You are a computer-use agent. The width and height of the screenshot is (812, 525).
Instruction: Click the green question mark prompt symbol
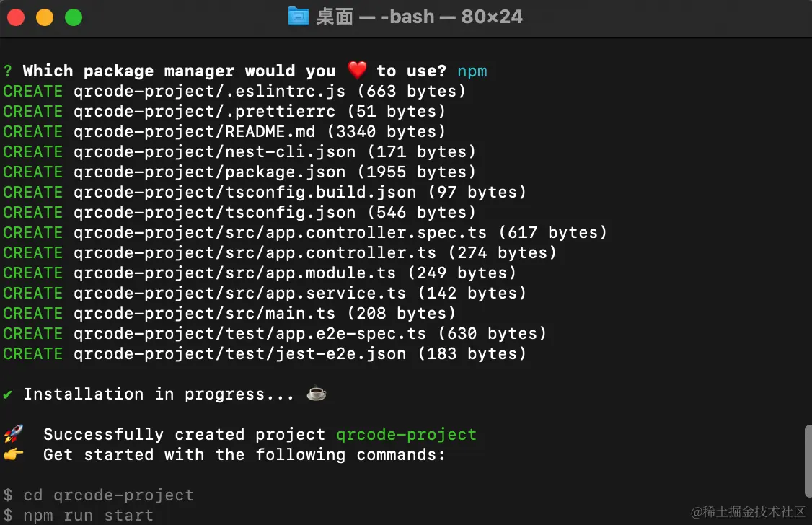[7, 71]
